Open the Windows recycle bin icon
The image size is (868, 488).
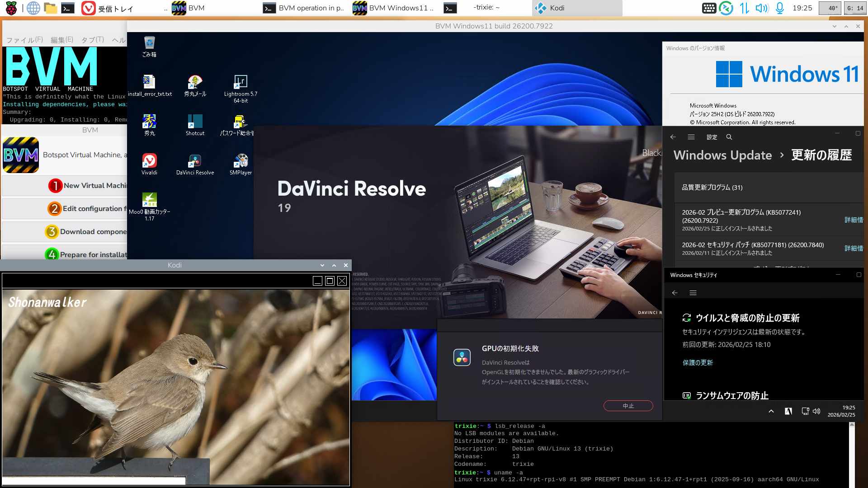(149, 43)
